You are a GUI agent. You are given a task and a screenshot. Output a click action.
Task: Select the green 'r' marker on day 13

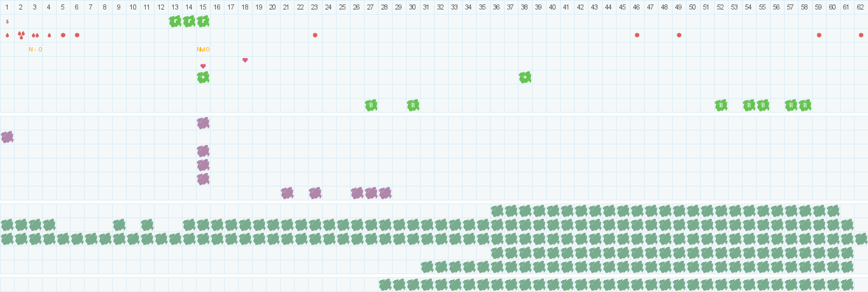(175, 21)
